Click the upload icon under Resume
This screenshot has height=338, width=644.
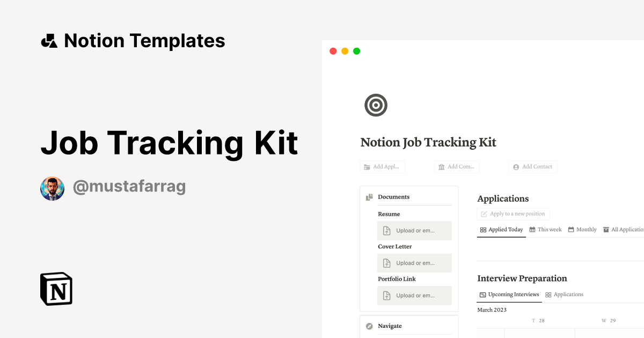[386, 230]
